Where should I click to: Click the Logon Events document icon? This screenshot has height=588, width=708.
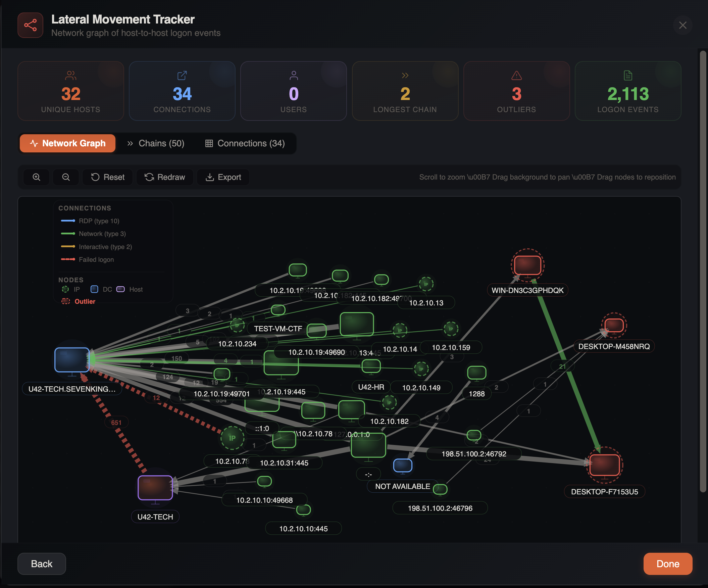pos(628,75)
